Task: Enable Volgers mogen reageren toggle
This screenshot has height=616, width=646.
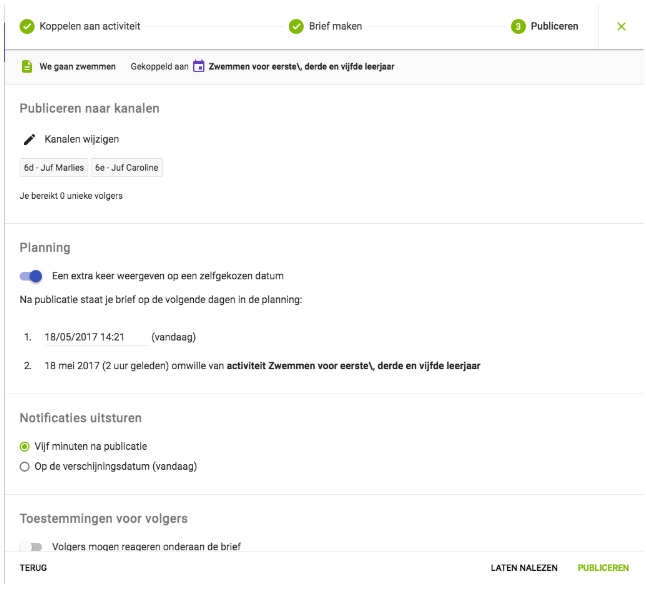Action: click(33, 547)
